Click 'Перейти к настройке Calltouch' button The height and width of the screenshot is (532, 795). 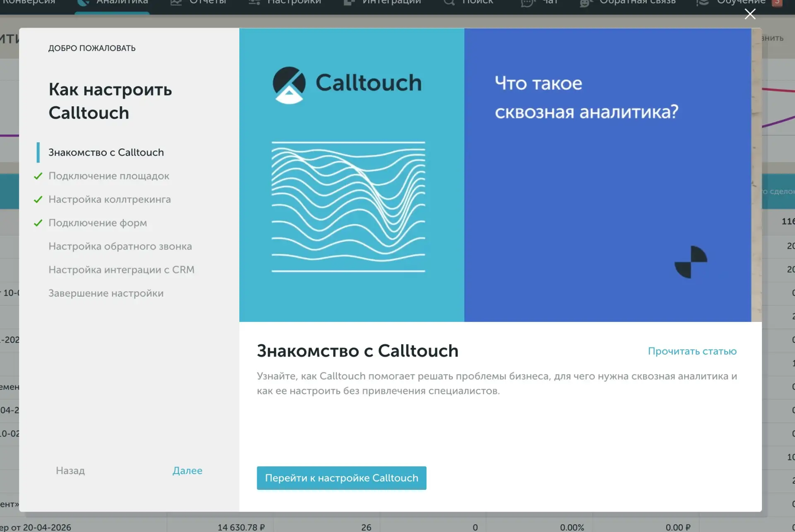click(342, 478)
